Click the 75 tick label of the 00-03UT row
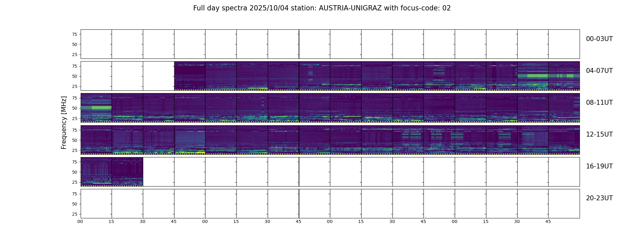The image size is (644, 245). point(75,34)
